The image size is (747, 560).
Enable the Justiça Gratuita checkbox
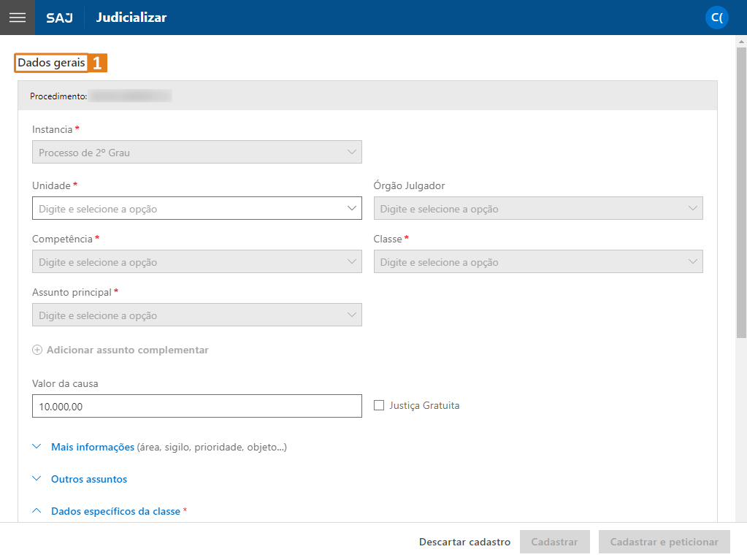tap(379, 405)
